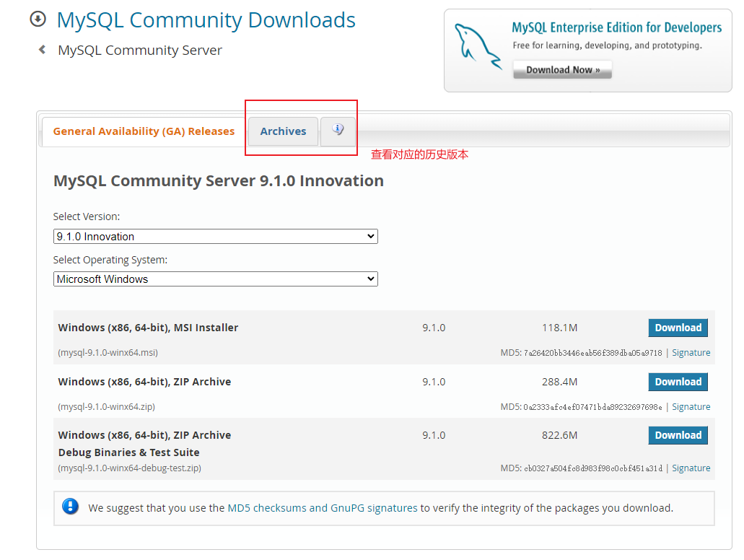
Task: Download the Debug Binaries & Test Suite ZIP
Action: (678, 435)
